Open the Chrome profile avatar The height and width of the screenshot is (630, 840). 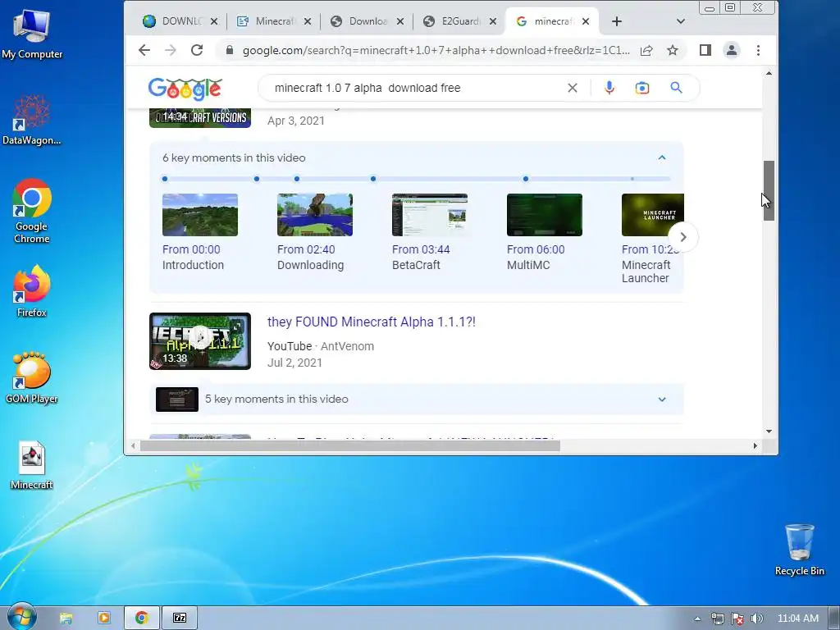point(731,50)
